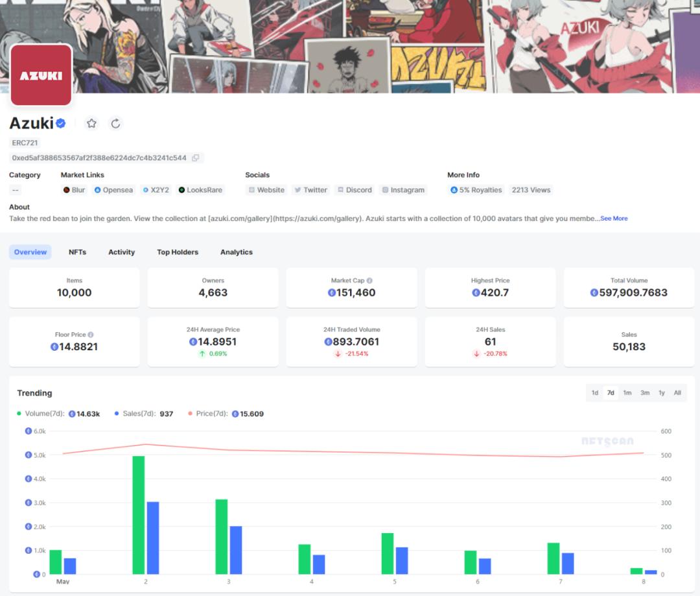Expand the About text with See More

point(614,219)
